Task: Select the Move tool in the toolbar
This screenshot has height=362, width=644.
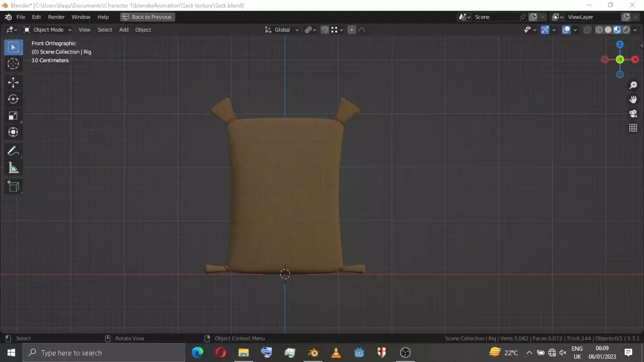Action: tap(13, 82)
